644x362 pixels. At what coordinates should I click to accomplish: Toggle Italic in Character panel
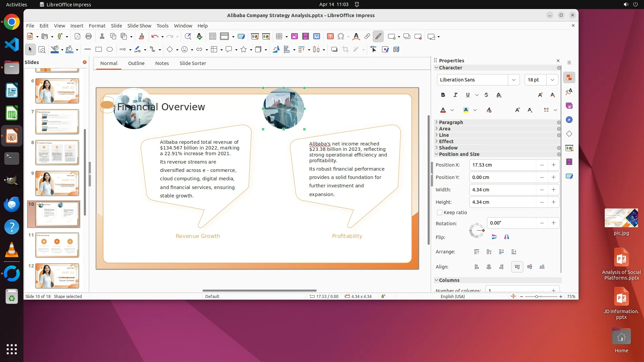[455, 95]
